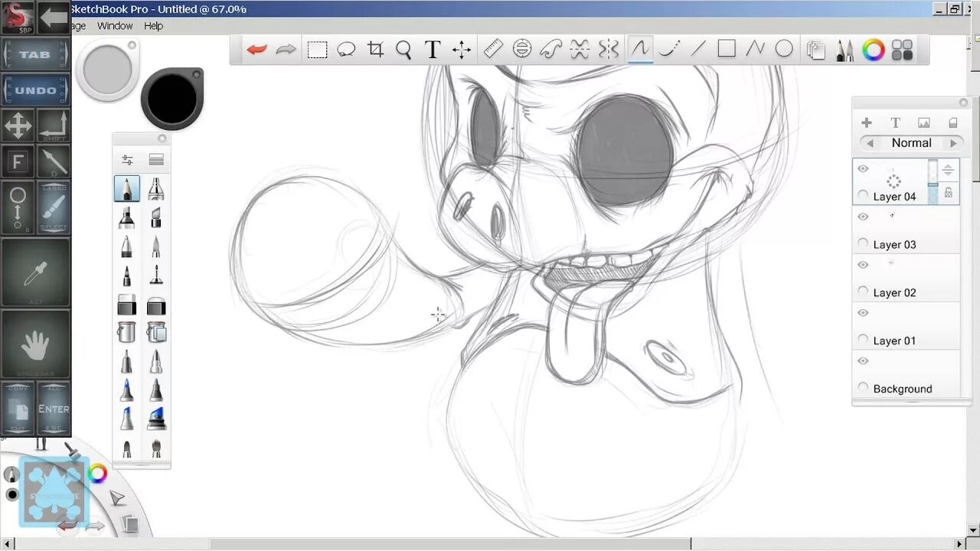Select the Airbrush in brush palette
The width and height of the screenshot is (980, 551).
click(x=156, y=188)
